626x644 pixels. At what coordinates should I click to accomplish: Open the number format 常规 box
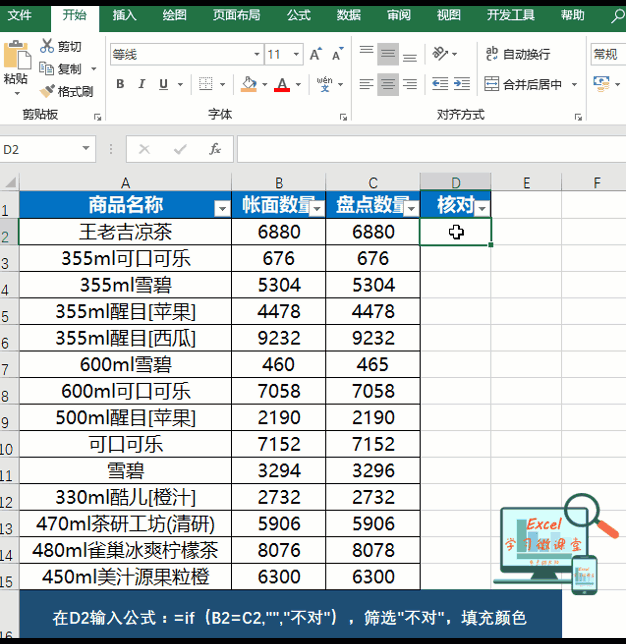point(608,54)
